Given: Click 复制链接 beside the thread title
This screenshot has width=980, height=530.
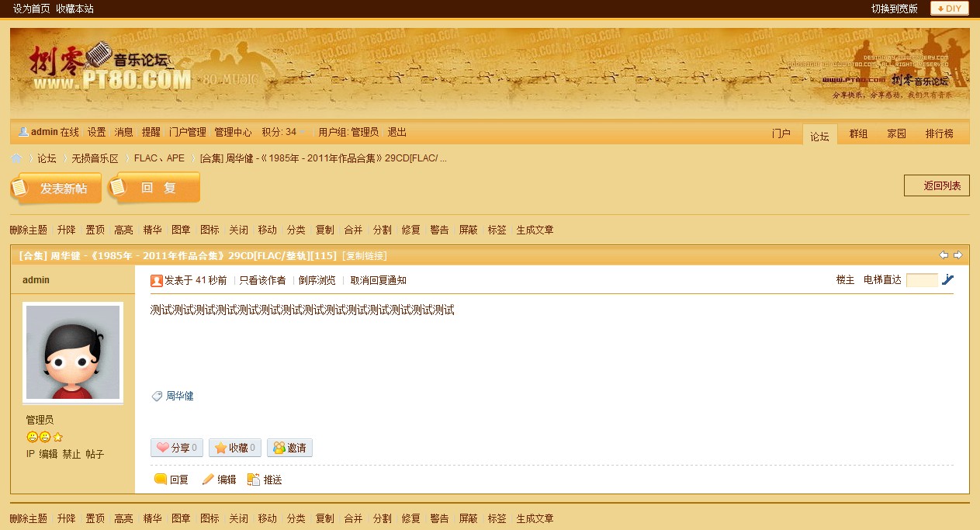Looking at the screenshot, I should click(x=364, y=255).
